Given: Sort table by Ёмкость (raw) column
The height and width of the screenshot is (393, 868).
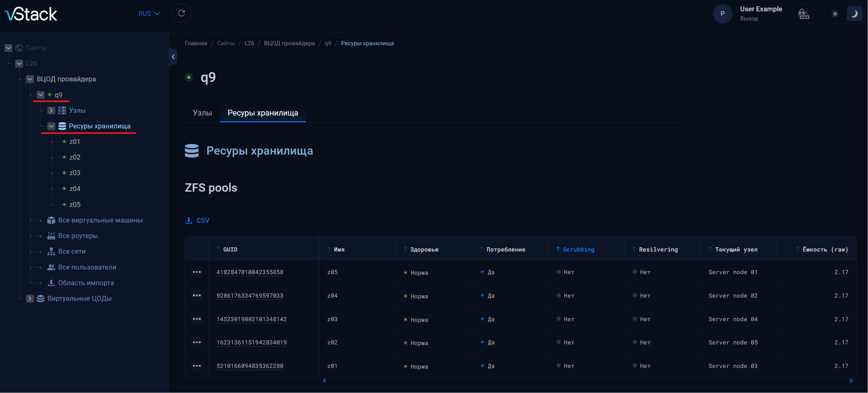Looking at the screenshot, I should (822, 250).
